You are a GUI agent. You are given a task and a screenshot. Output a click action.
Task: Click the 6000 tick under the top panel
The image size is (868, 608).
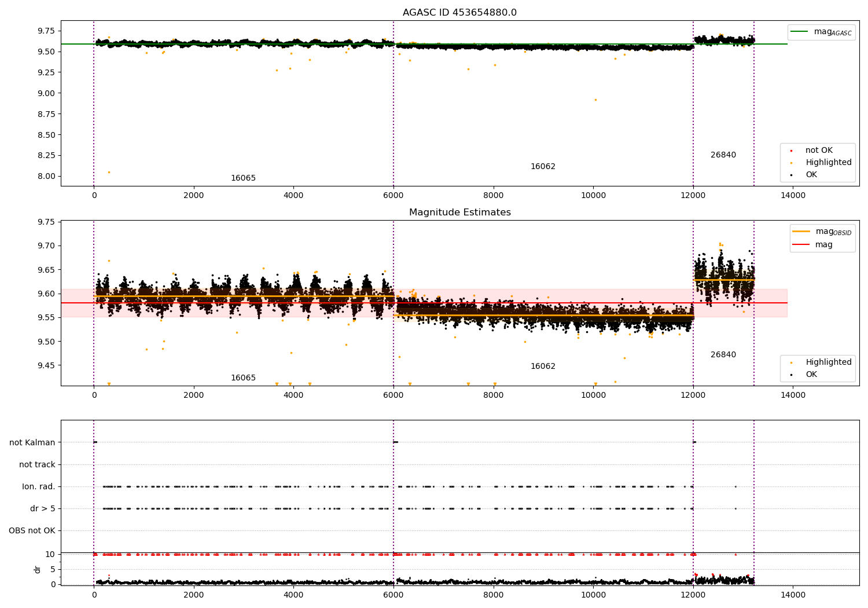pyautogui.click(x=393, y=195)
